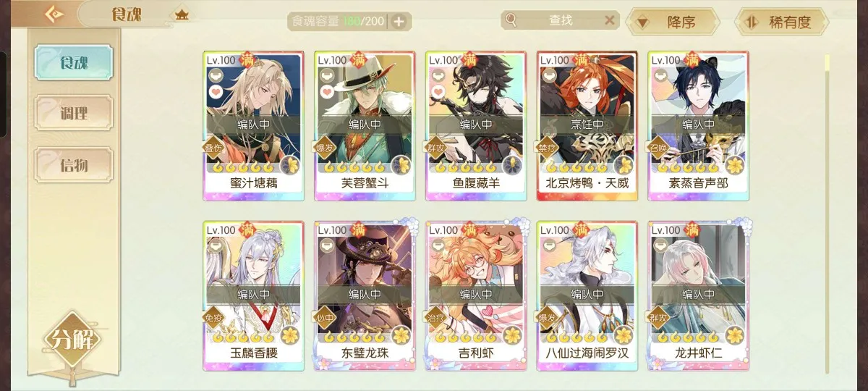Tap the 分解 button
This screenshot has height=391, width=868.
(72, 340)
